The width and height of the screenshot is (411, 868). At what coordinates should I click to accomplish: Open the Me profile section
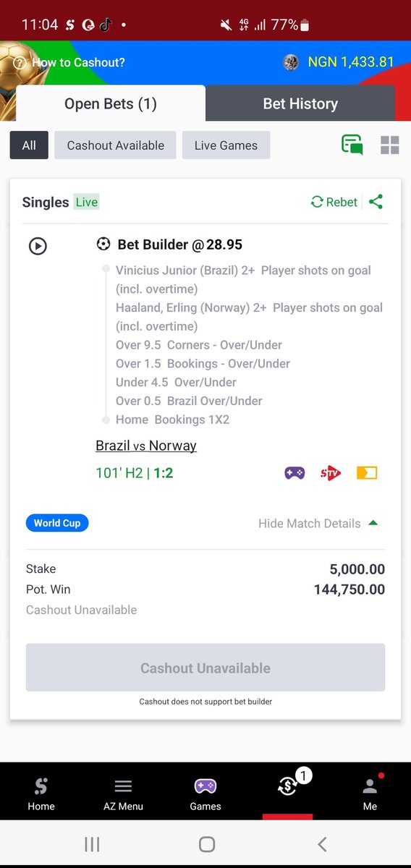pos(370,793)
